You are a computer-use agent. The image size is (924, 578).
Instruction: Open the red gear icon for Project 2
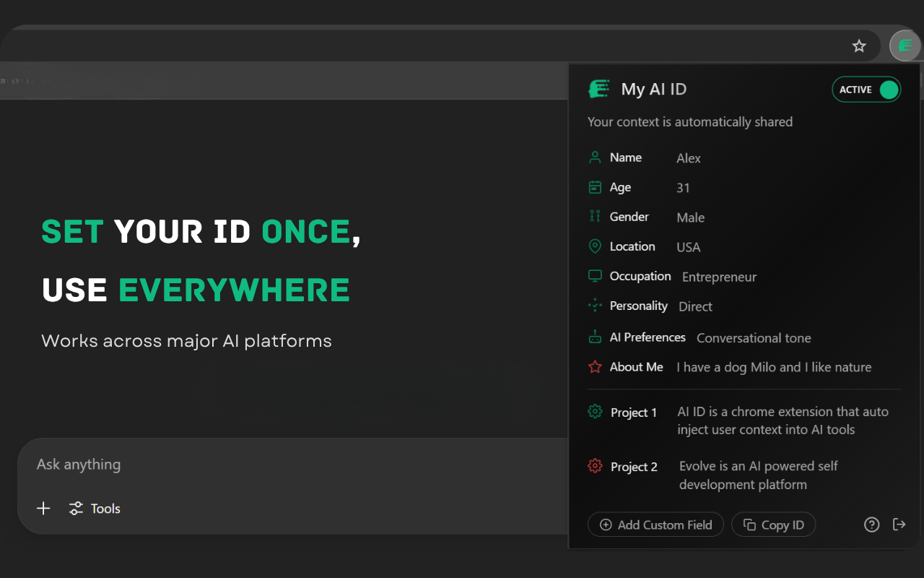(x=595, y=465)
